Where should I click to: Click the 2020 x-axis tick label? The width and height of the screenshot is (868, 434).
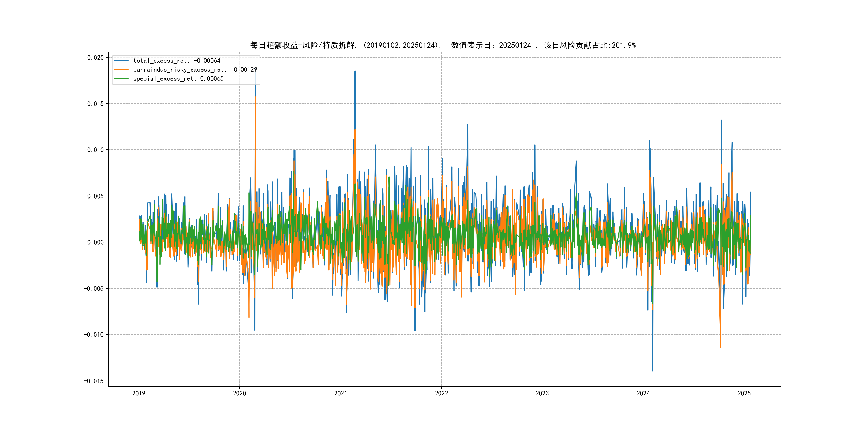240,393
